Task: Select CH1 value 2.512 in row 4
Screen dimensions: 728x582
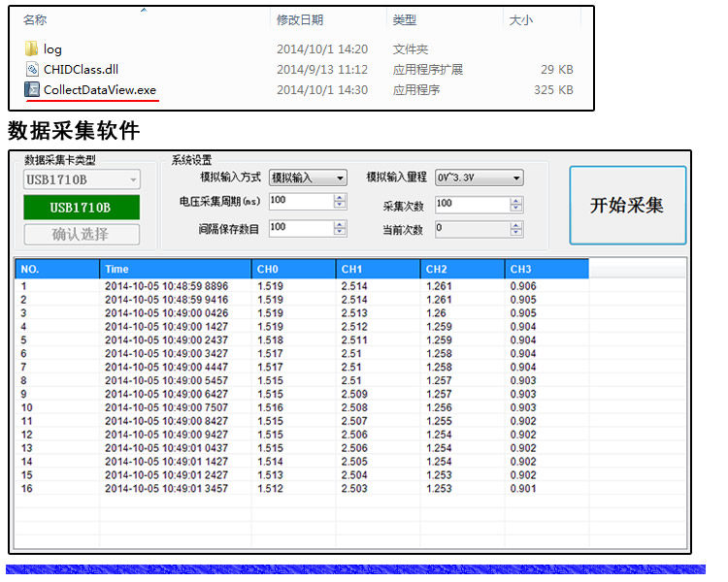Action: (x=354, y=326)
